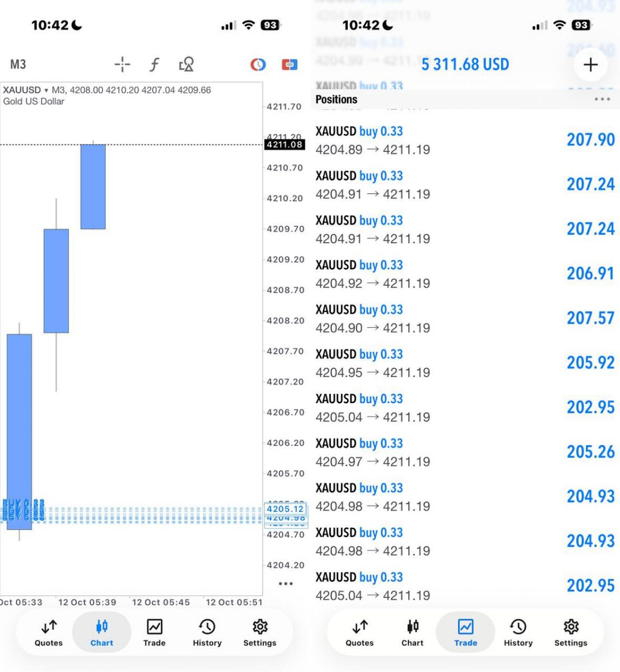The image size is (620, 672).
Task: Tap the Gold US Dollar chart description
Action: [34, 101]
